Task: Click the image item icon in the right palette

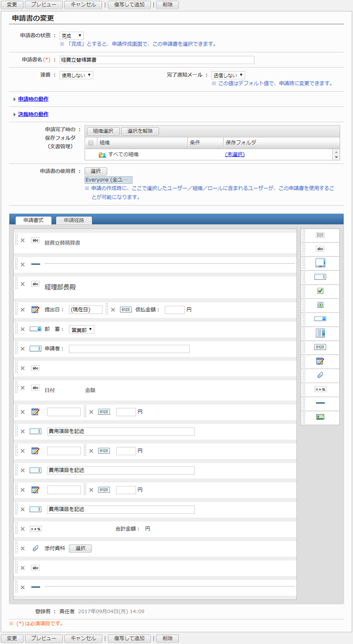Action: click(x=320, y=417)
